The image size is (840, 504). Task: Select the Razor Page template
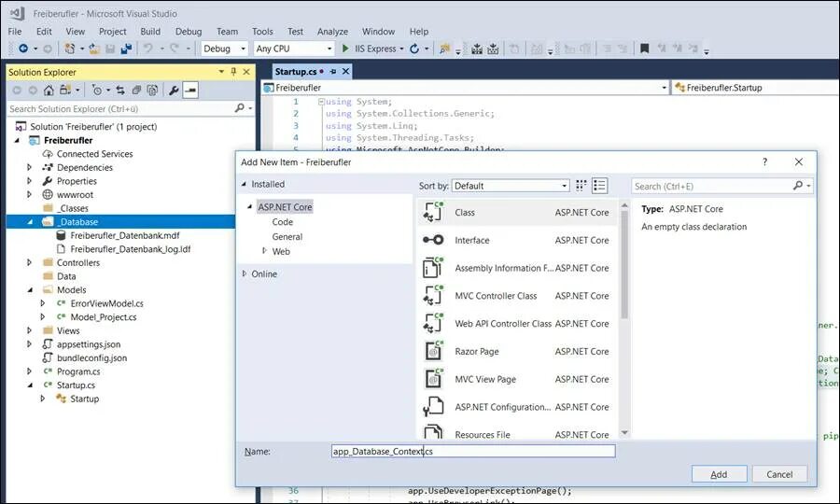[x=517, y=351]
